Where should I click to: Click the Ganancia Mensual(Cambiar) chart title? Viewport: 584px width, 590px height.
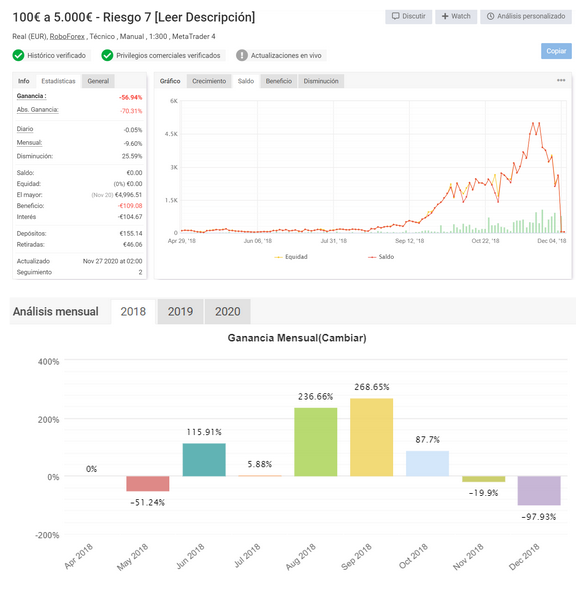[297, 338]
